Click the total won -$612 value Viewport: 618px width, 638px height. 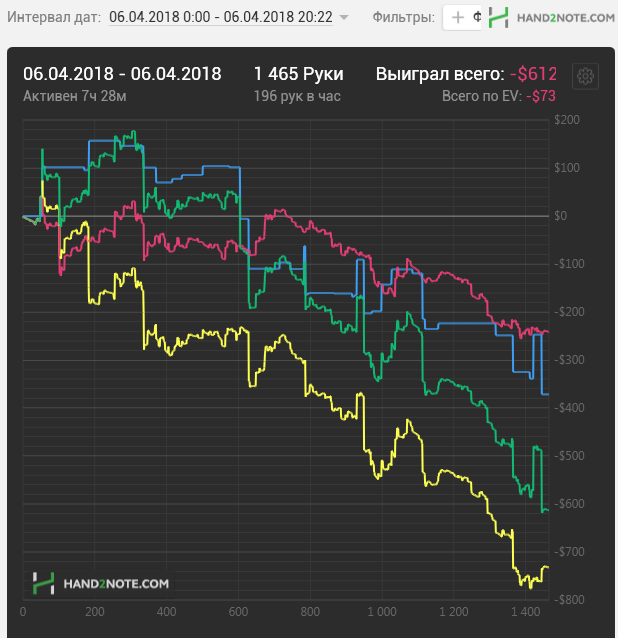[533, 74]
